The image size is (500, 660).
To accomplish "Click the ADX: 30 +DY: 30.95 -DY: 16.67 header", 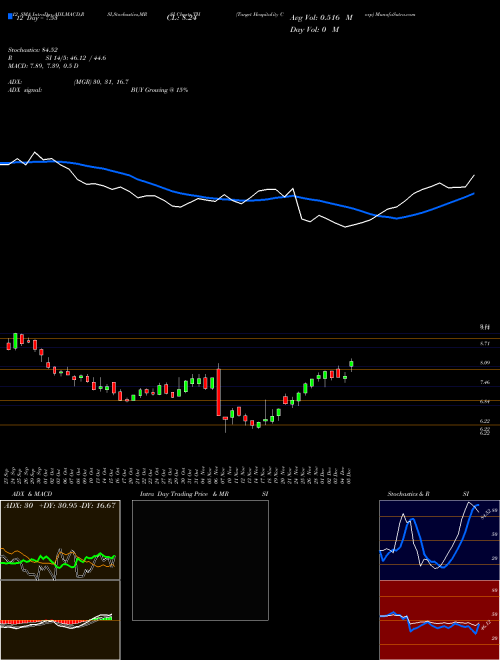I will click(60, 506).
